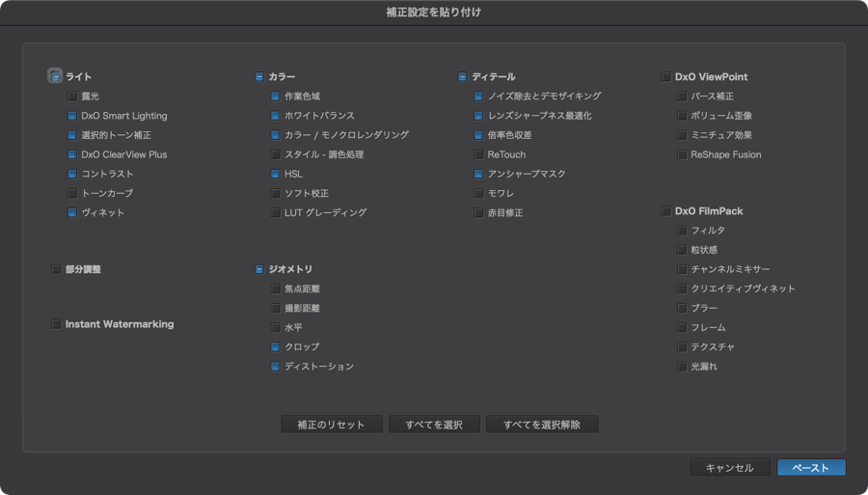
Task: Enable LUT グレーディング checkbox
Action: coord(275,212)
